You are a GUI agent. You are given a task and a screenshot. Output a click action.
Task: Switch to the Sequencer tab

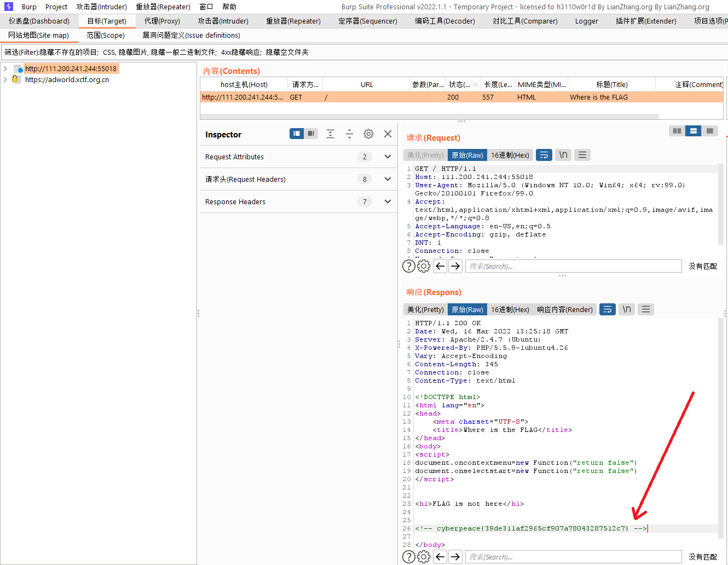tap(368, 21)
